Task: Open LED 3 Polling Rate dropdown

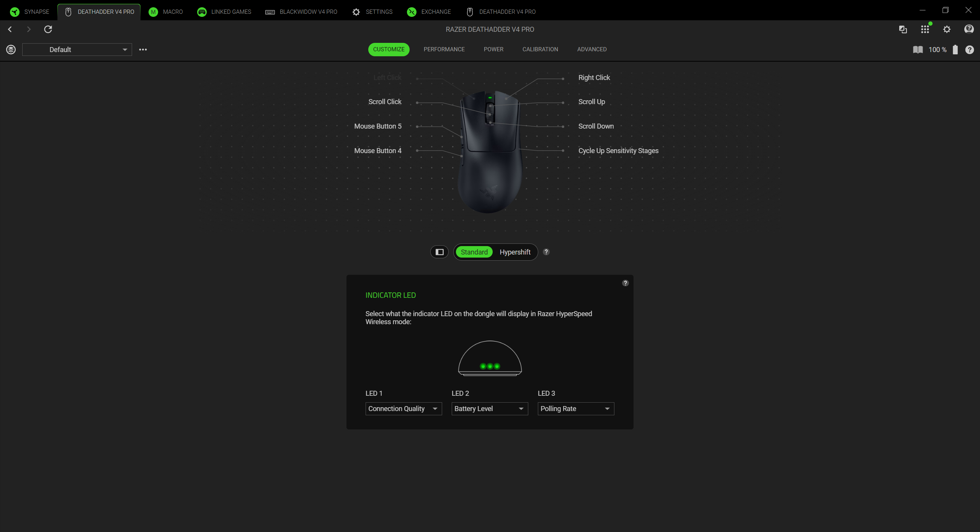Action: pyautogui.click(x=576, y=409)
